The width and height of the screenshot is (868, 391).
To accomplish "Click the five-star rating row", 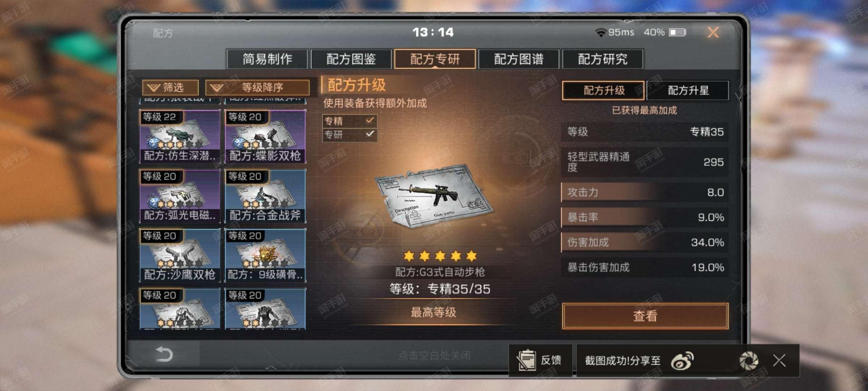I will click(x=440, y=256).
